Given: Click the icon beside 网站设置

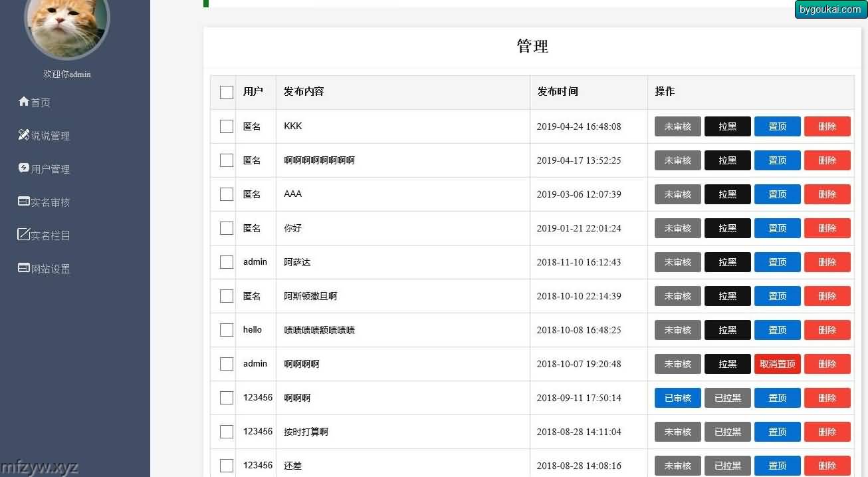Looking at the screenshot, I should pyautogui.click(x=24, y=268).
